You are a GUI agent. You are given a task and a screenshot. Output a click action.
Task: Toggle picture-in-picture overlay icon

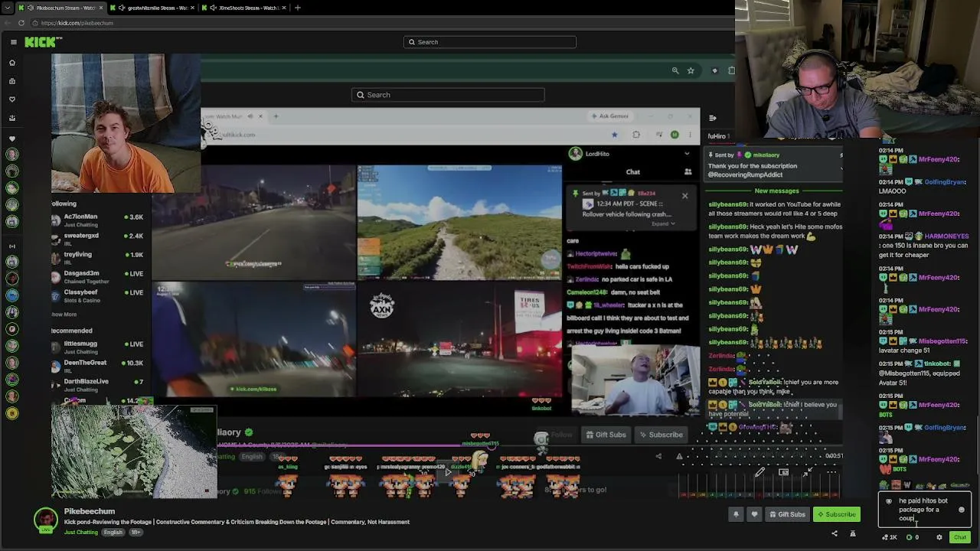click(x=783, y=472)
